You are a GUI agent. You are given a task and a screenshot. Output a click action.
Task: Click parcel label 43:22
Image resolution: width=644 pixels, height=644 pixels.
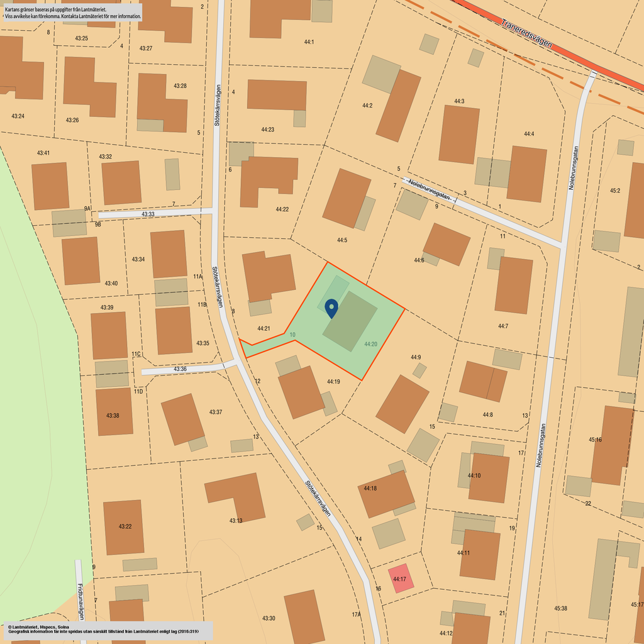coord(125,526)
